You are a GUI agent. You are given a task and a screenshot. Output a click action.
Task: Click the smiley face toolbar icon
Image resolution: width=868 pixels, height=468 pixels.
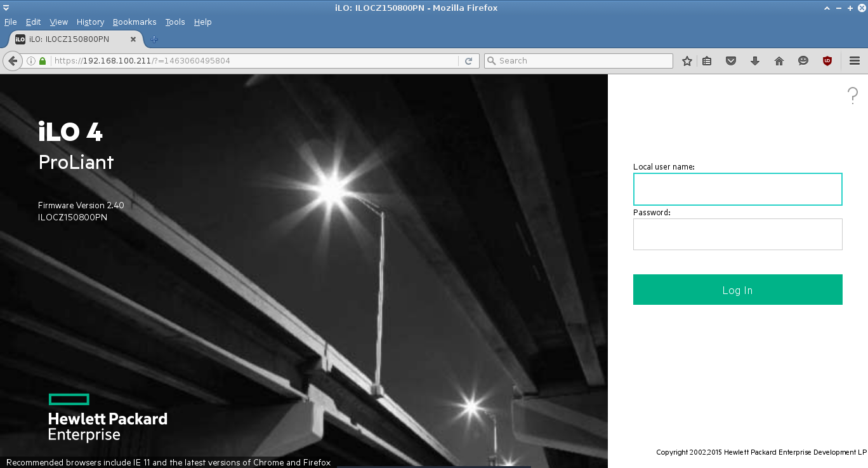(803, 61)
